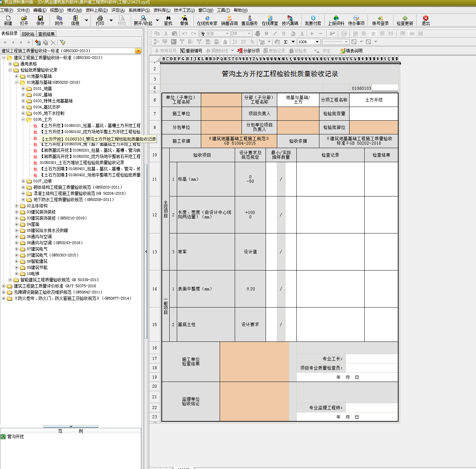Click 我要付款 payment icon

point(313,21)
